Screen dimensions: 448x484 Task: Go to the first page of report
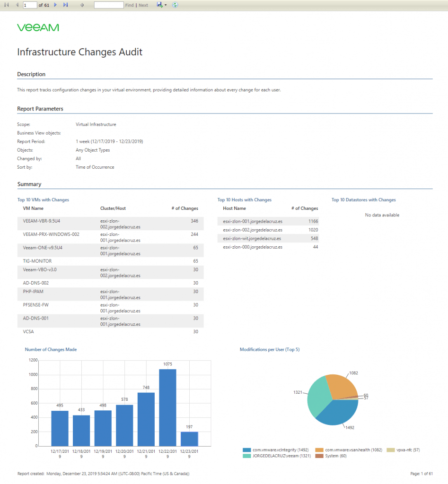click(7, 5)
